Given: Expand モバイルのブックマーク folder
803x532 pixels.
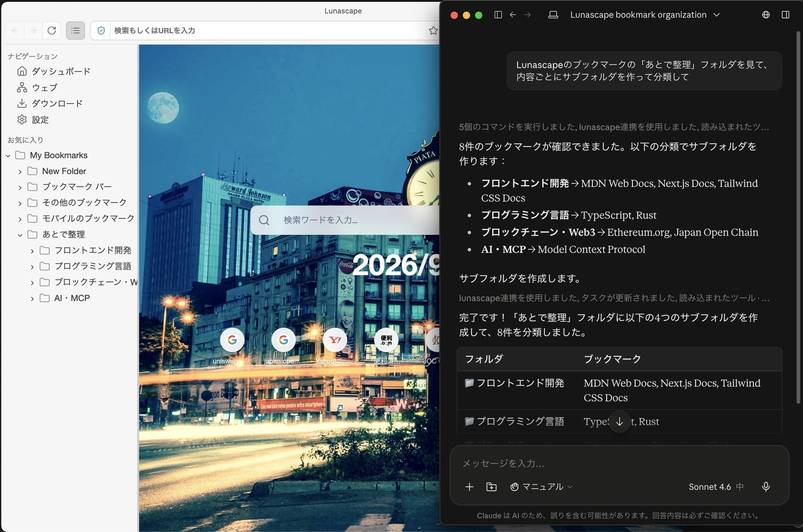Looking at the screenshot, I should [20, 219].
